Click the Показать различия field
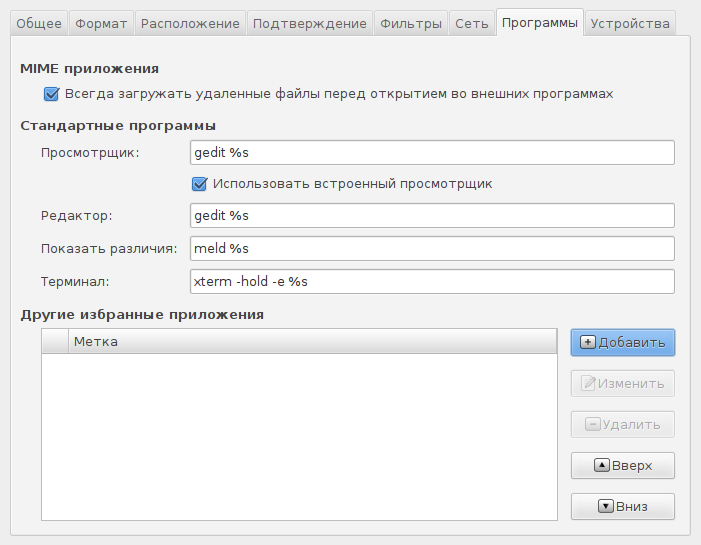Viewport: 701px width, 545px height. (432, 249)
